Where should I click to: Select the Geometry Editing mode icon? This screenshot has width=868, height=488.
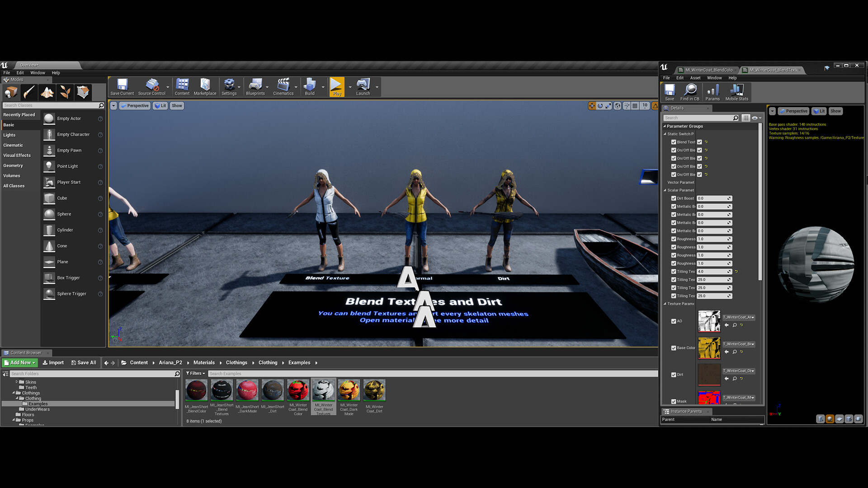[83, 93]
